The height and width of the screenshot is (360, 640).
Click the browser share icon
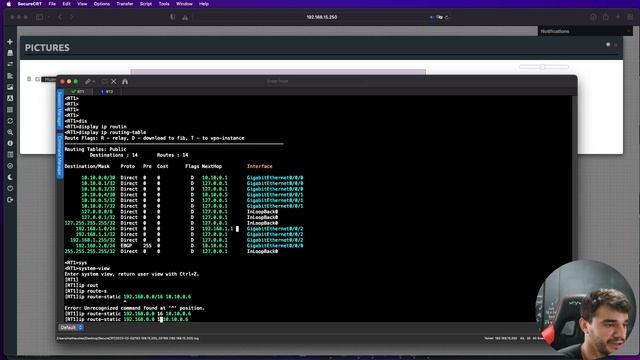pos(606,17)
